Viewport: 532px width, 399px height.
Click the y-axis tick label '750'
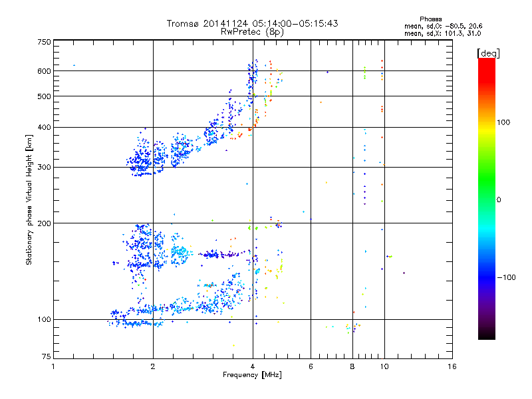coord(45,42)
